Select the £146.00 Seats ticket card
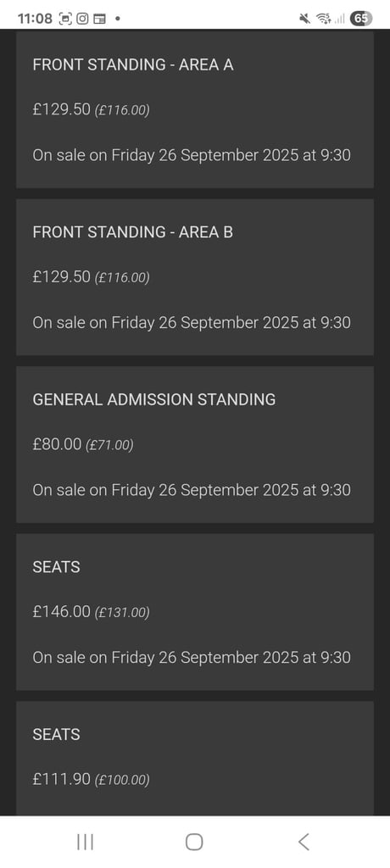390x868 pixels. (194, 612)
